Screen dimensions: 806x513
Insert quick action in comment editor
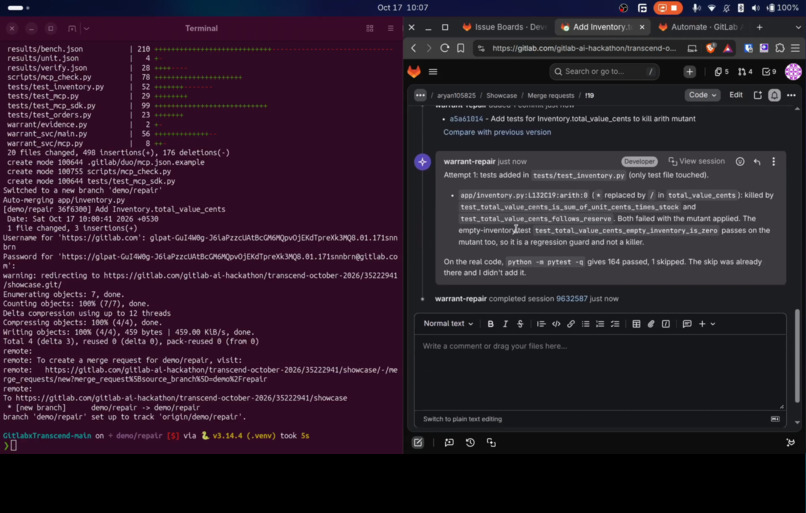tap(666, 324)
